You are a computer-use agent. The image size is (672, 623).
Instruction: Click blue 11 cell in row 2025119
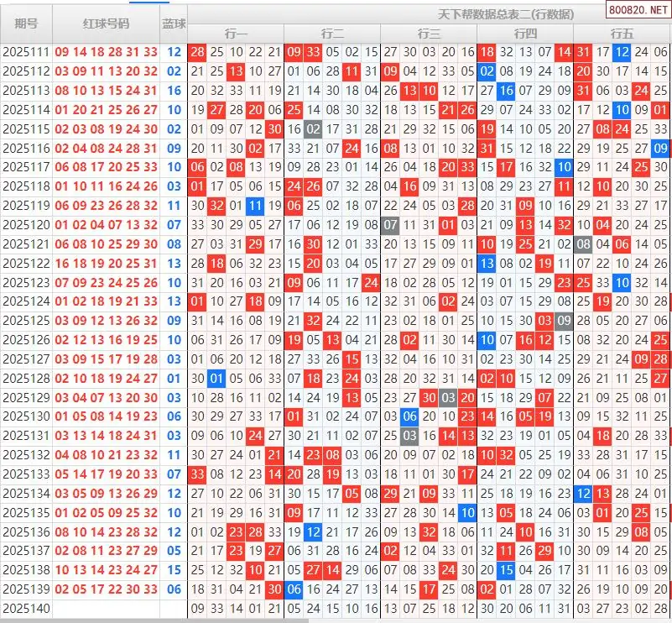pyautogui.click(x=255, y=206)
